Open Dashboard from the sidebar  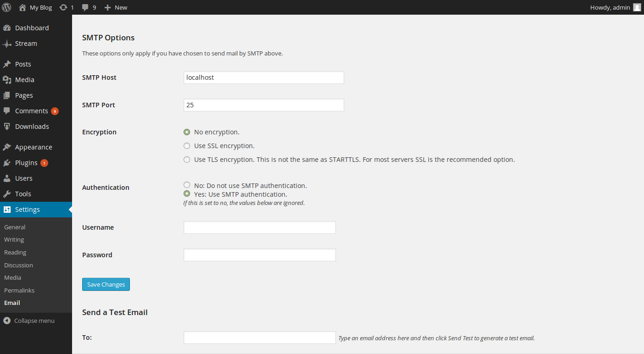coord(32,28)
